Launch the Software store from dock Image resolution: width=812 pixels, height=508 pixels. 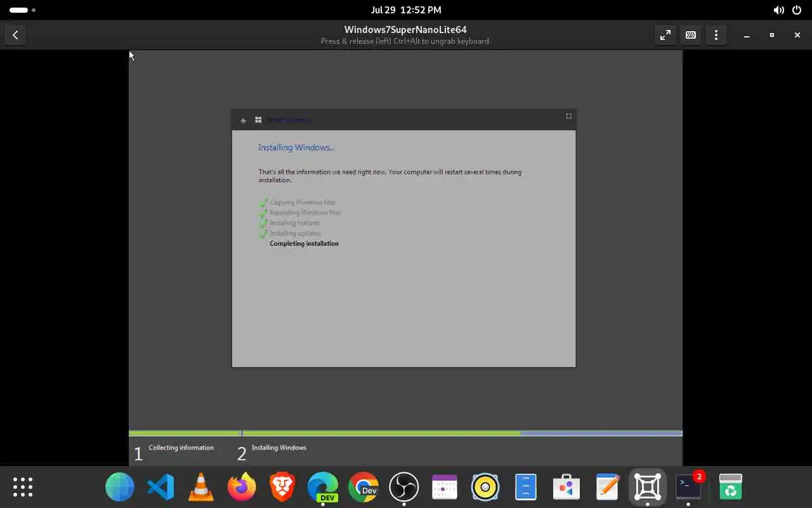pyautogui.click(x=566, y=487)
